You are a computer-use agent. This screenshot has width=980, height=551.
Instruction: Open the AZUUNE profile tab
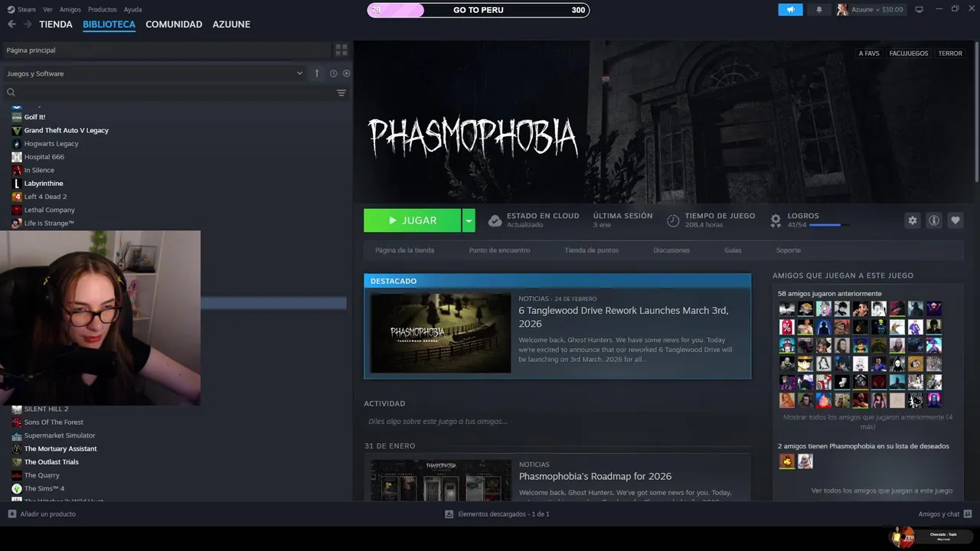(x=231, y=24)
